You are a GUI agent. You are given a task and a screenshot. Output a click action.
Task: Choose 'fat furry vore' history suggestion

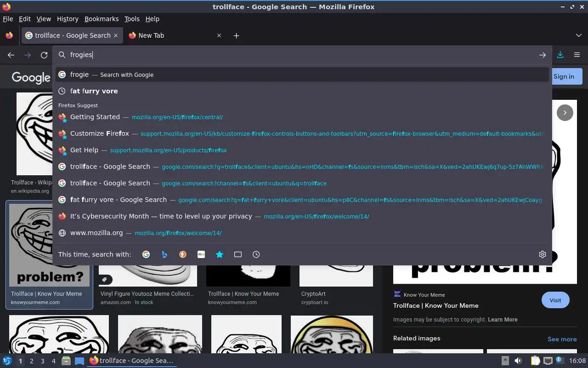click(x=302, y=91)
